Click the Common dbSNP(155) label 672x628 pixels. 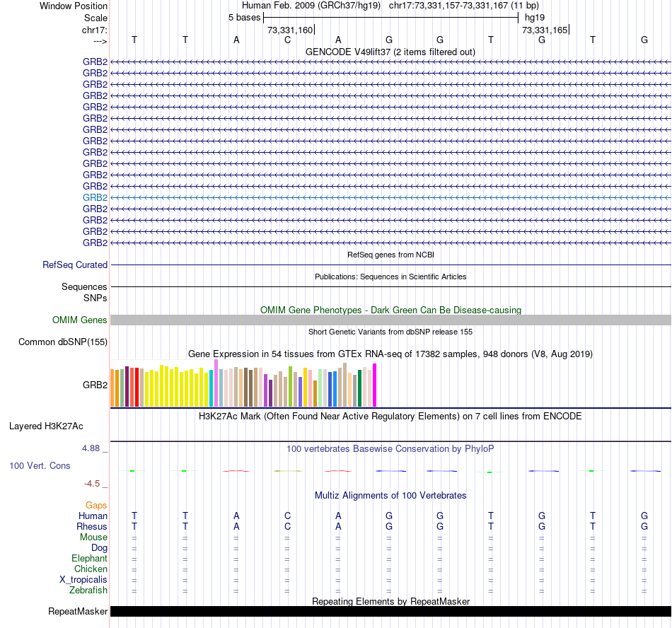[63, 342]
